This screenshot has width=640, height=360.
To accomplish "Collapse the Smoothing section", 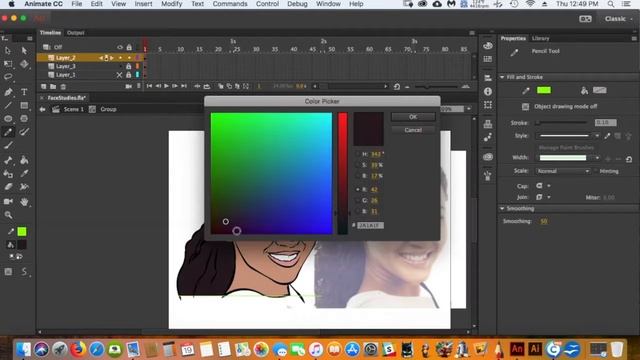I will click(502, 209).
